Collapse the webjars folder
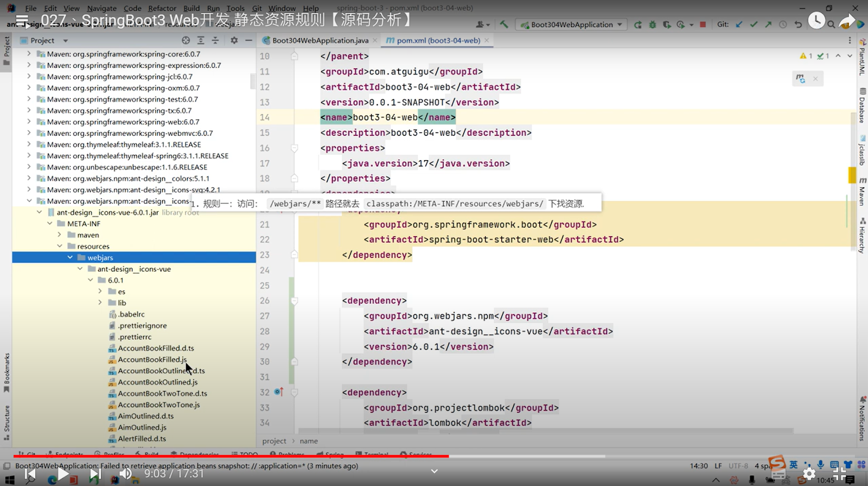Image resolution: width=868 pixels, height=486 pixels. (70, 257)
